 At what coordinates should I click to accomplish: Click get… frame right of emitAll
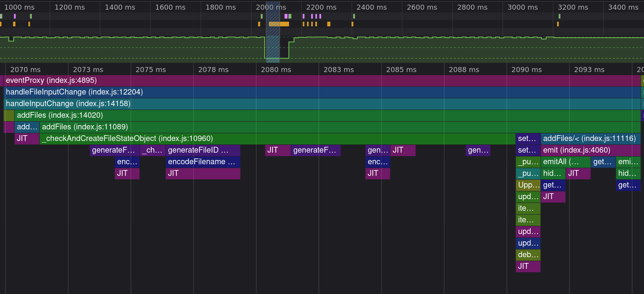[x=603, y=162]
